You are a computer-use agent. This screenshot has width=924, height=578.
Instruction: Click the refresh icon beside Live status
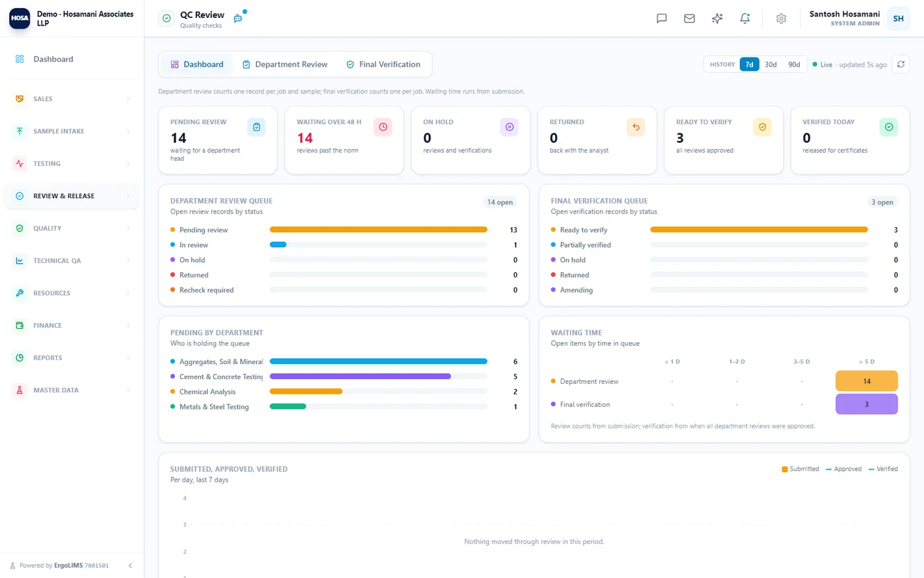901,64
